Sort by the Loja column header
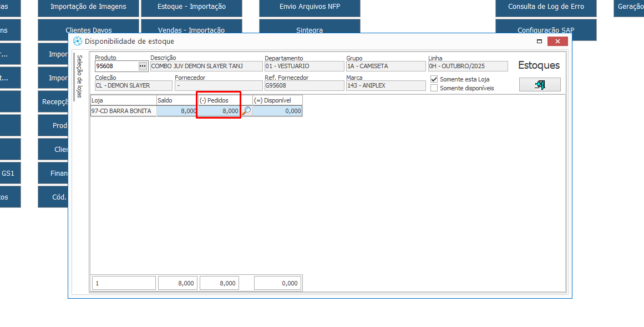This screenshot has width=644, height=327. 123,100
